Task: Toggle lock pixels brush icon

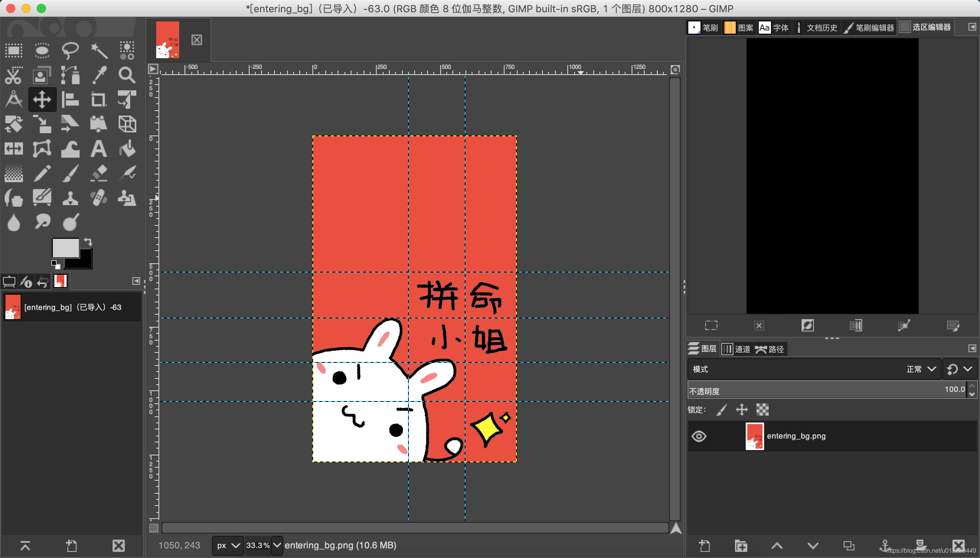Action: [x=721, y=410]
